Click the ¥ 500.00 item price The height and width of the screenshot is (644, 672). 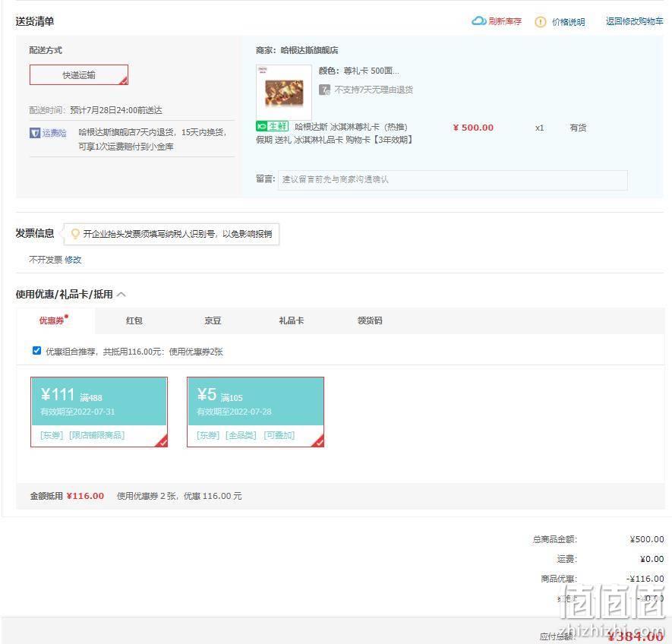click(x=473, y=128)
